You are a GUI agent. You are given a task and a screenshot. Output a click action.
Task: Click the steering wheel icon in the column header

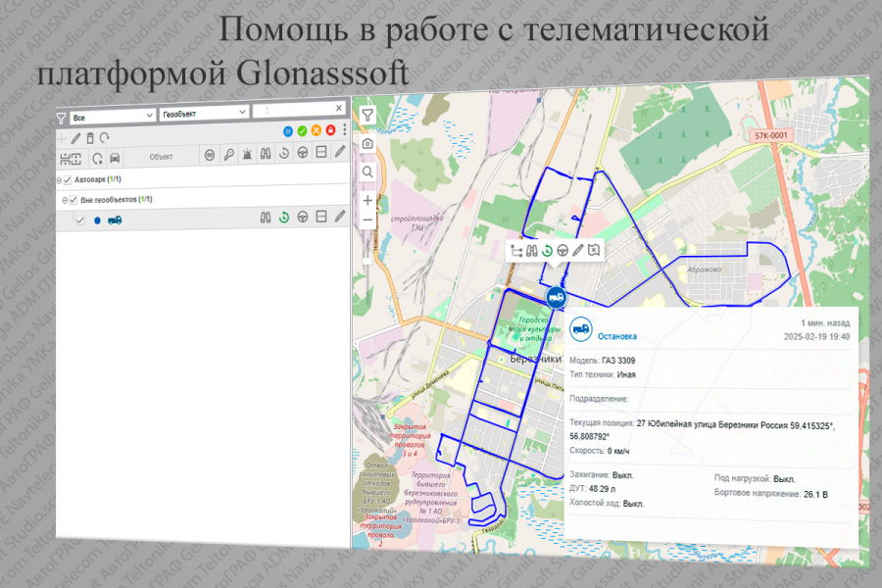point(303,153)
